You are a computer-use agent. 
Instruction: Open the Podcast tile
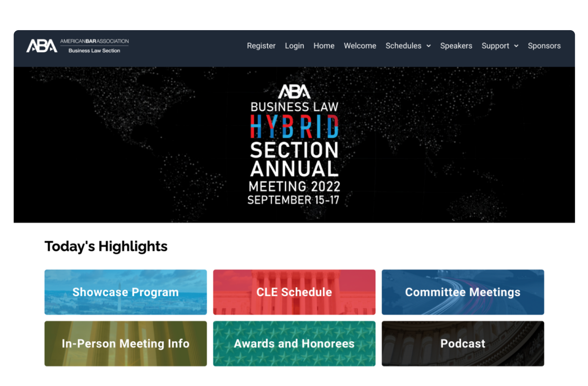463,343
